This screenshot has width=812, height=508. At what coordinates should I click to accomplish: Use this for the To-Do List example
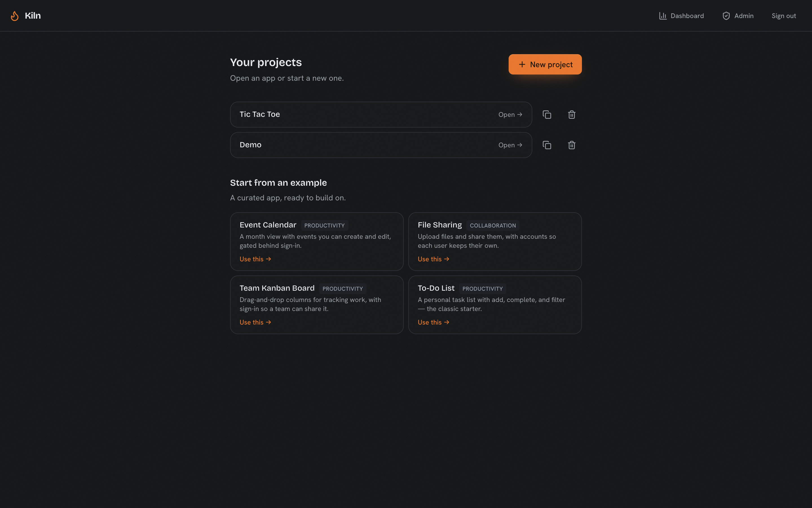pos(434,322)
